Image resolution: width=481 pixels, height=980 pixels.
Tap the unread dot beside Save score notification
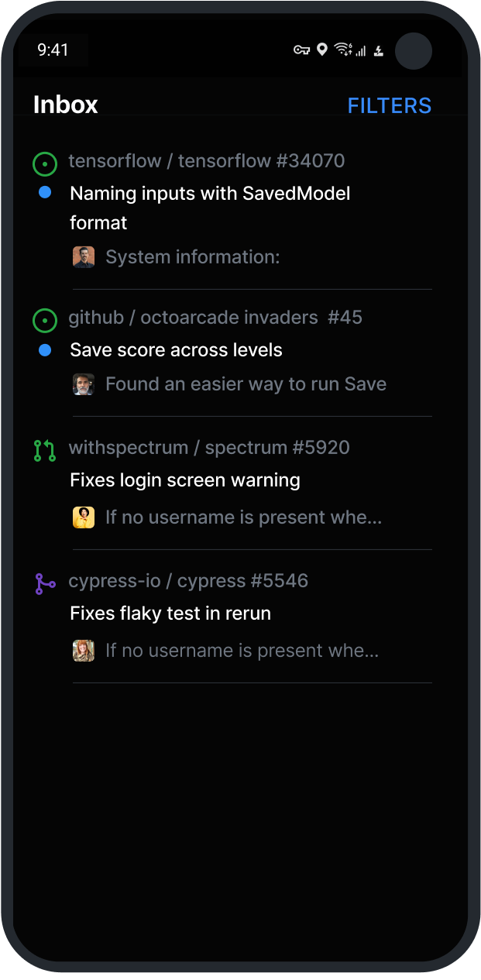45,350
